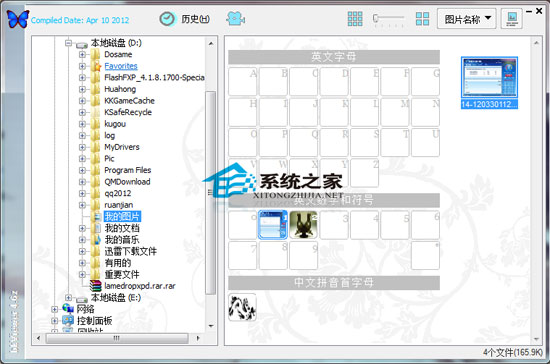
Task: Select the Huahong folder
Action: click(120, 89)
